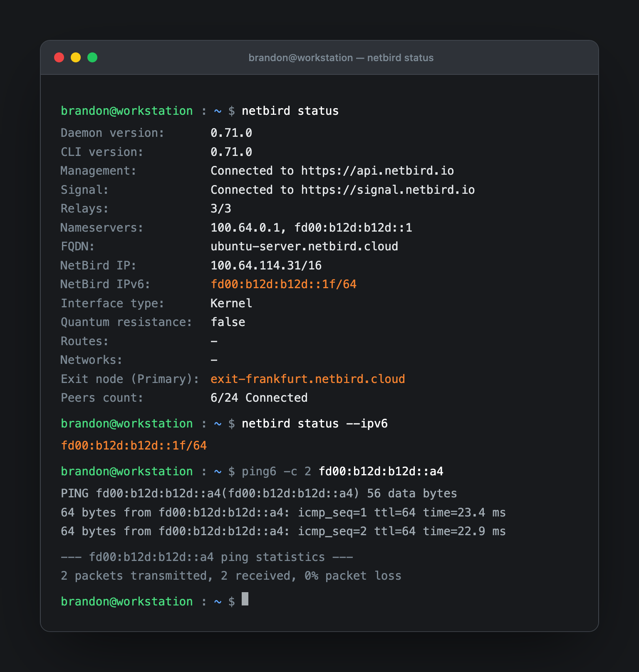Click the 'Relays:' label
This screenshot has width=639, height=672.
[x=84, y=209]
